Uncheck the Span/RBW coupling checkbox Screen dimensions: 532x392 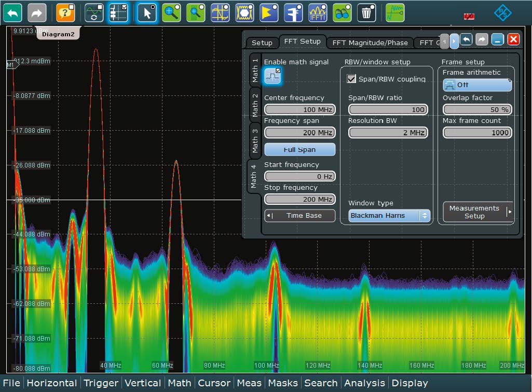point(352,79)
